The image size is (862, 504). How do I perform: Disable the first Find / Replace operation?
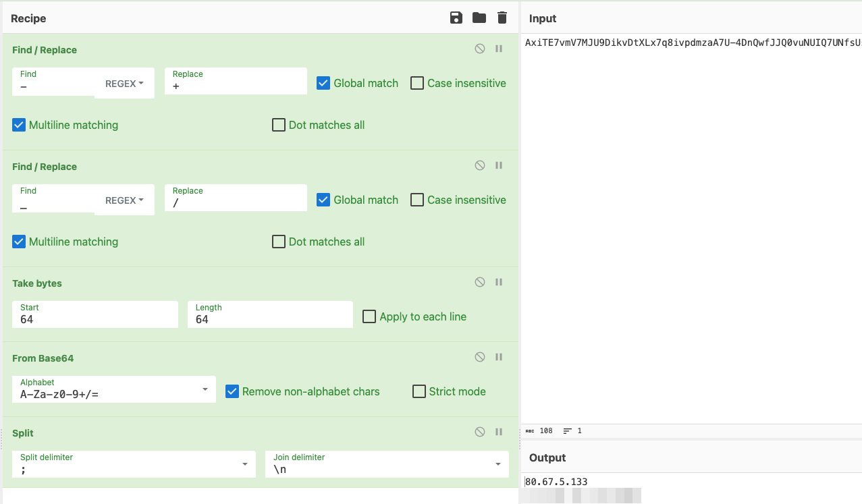click(479, 49)
